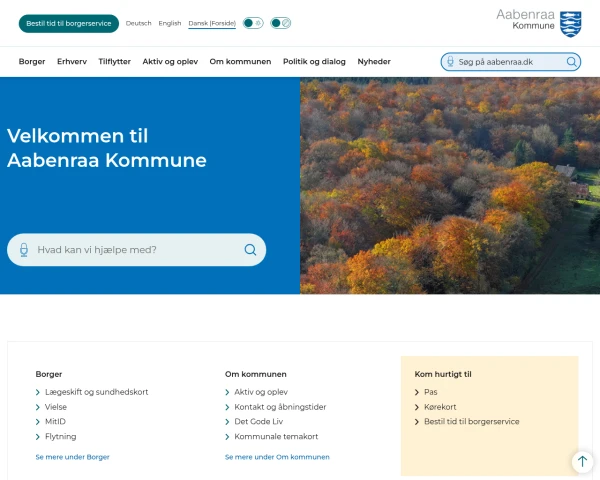Screen dimensions: 600x480
Task: Click chevron icon beside Lægeskift og sundhedskort
Action: [x=39, y=392]
